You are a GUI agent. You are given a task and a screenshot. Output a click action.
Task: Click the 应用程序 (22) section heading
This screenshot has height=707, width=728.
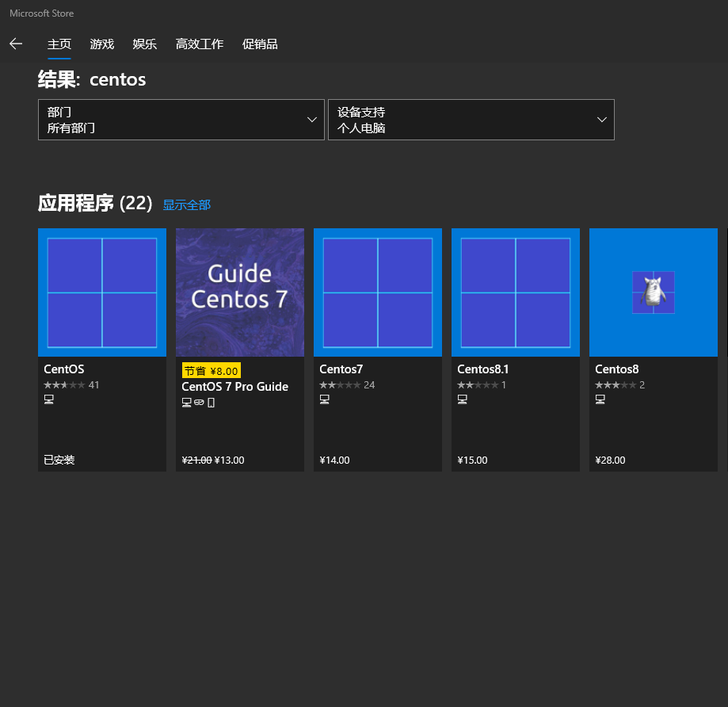pyautogui.click(x=95, y=204)
